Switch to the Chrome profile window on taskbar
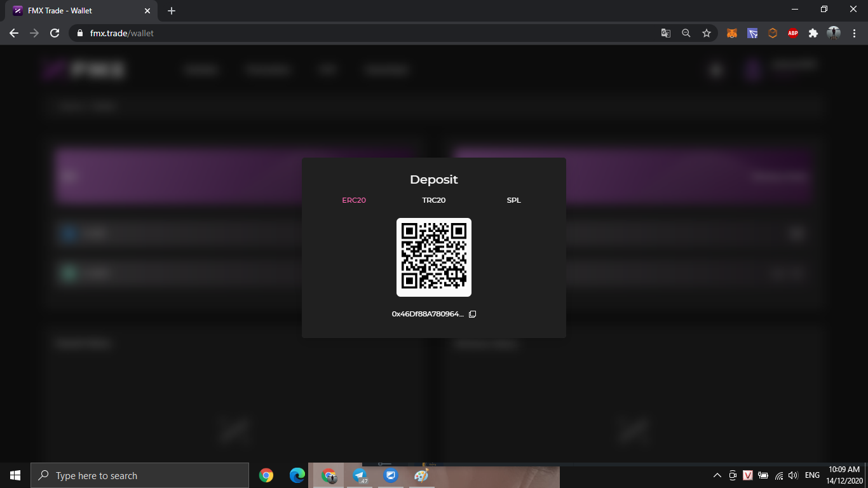The width and height of the screenshot is (868, 488). (x=329, y=475)
